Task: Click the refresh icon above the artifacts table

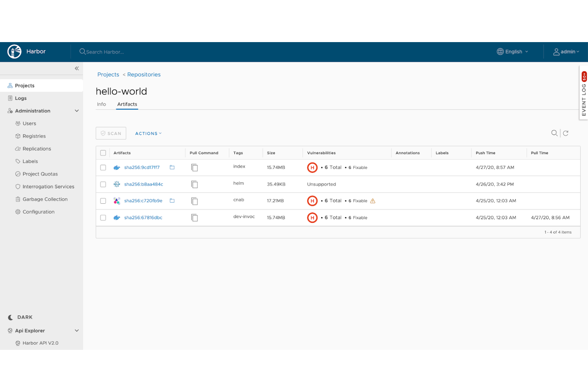Action: coord(566,133)
